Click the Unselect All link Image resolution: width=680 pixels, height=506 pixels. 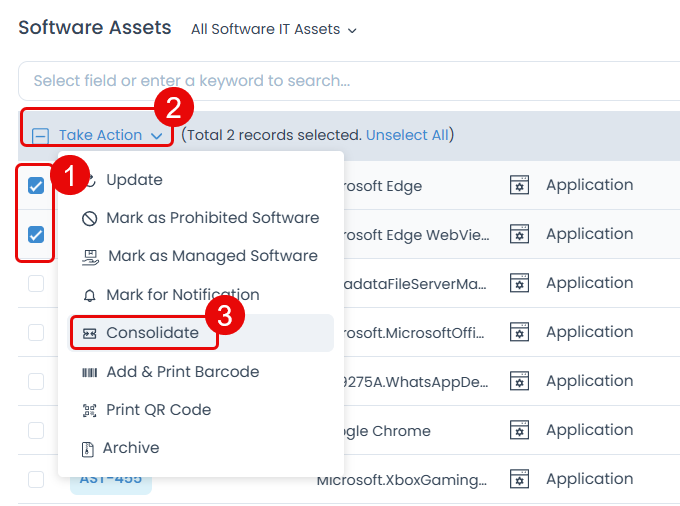407,134
